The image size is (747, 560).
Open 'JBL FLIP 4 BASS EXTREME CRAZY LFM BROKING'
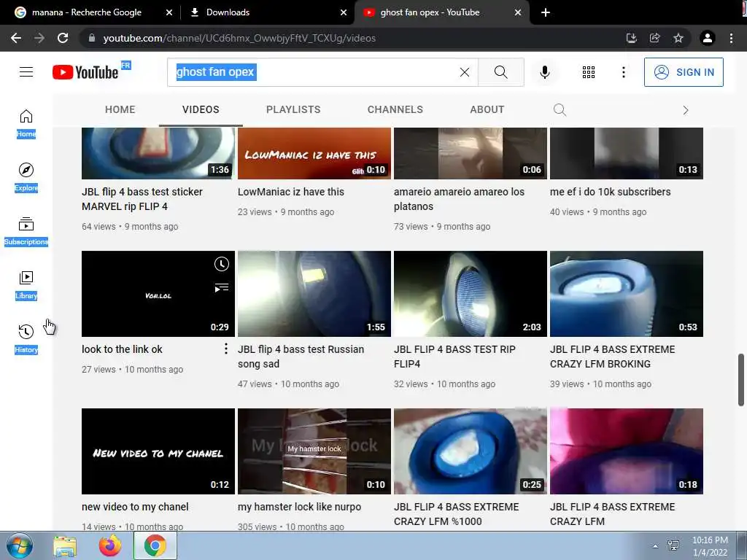(x=612, y=357)
